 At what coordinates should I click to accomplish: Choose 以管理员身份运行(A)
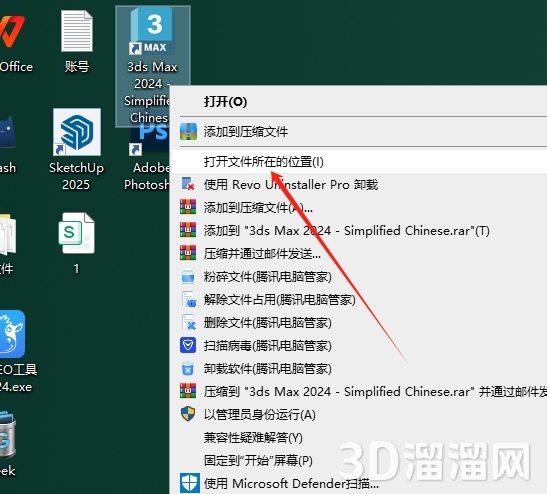359,414
